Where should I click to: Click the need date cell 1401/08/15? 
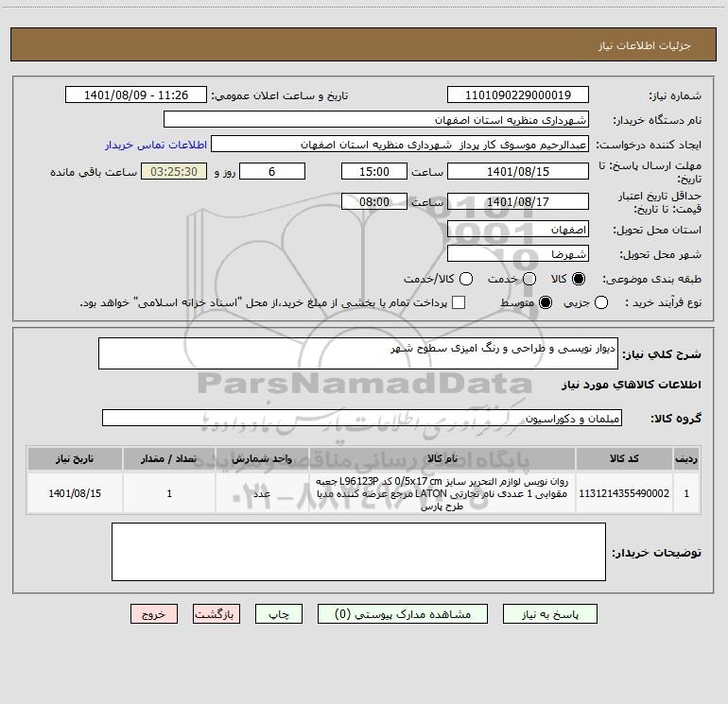pyautogui.click(x=75, y=493)
